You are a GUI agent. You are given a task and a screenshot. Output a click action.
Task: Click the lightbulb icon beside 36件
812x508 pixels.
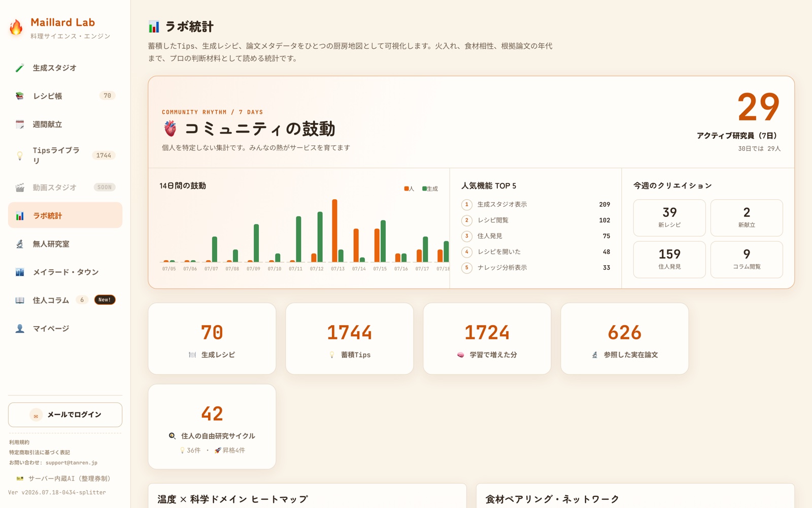coord(183,451)
